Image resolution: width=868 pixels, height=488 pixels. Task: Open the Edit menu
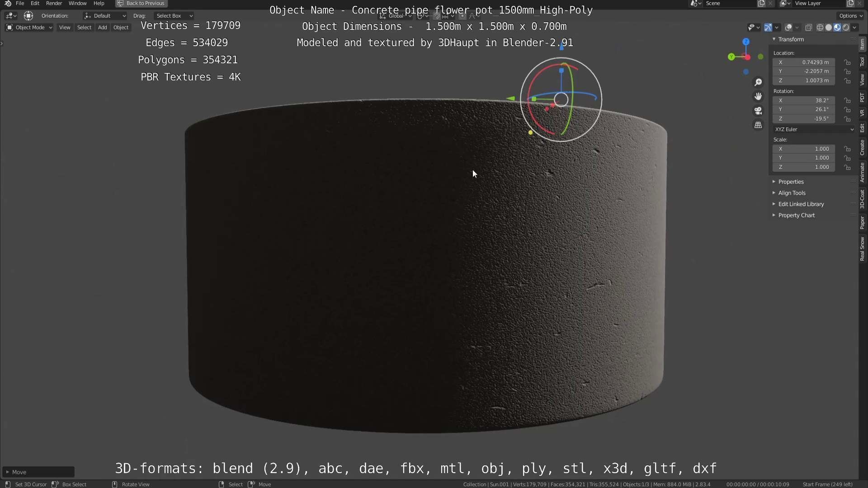click(x=35, y=3)
